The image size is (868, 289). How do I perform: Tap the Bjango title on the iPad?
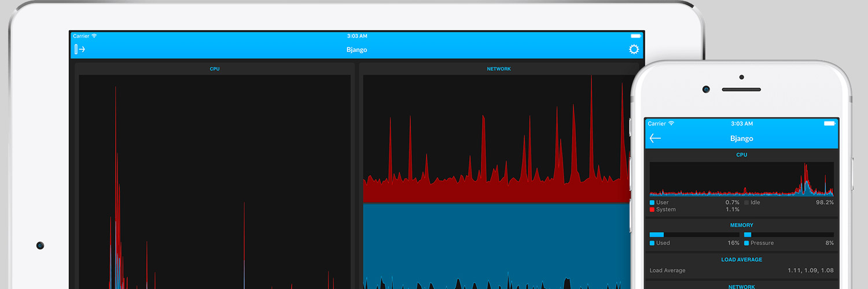(x=356, y=50)
